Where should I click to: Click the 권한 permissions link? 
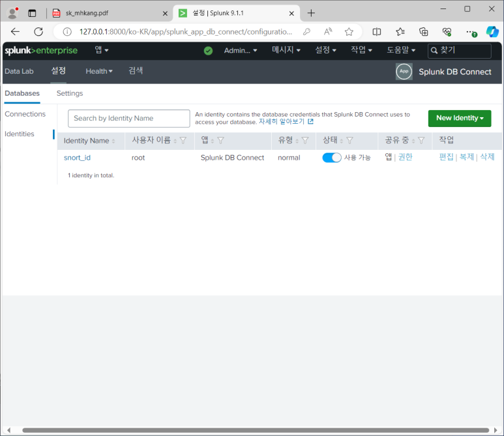pyautogui.click(x=406, y=157)
